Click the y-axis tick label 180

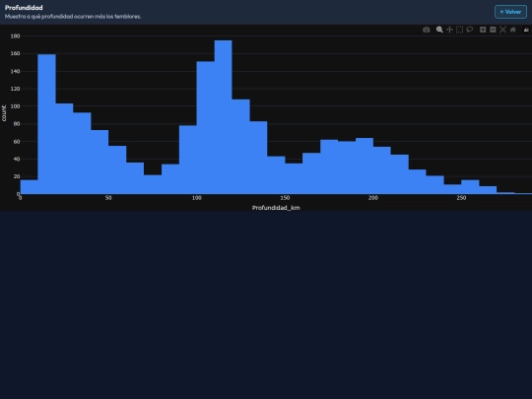click(15, 36)
